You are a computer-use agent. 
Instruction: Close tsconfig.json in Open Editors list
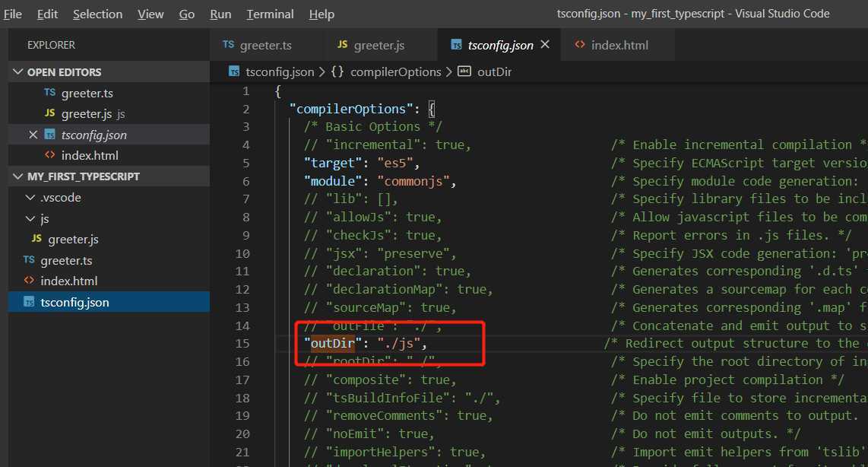click(33, 135)
